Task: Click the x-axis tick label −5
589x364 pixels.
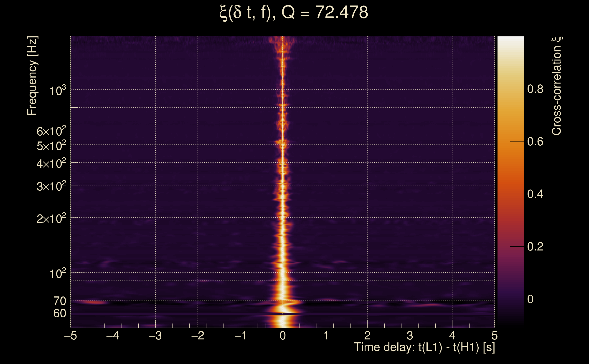Action: tap(71, 336)
